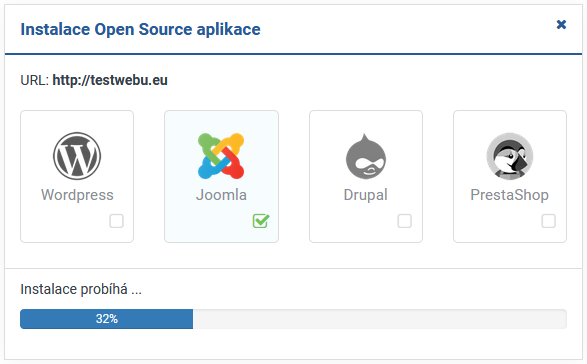Check the PrestaShop checkbox

click(548, 221)
